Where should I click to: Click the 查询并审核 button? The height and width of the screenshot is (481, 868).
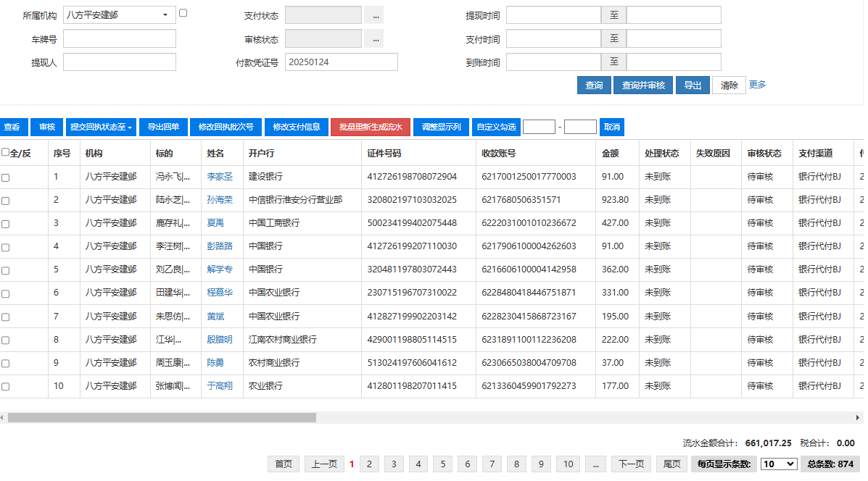click(643, 85)
